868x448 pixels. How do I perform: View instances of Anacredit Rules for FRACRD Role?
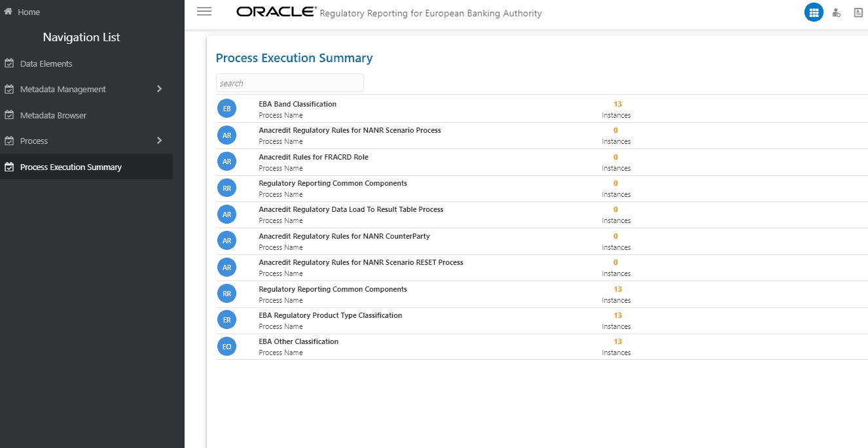pos(615,162)
